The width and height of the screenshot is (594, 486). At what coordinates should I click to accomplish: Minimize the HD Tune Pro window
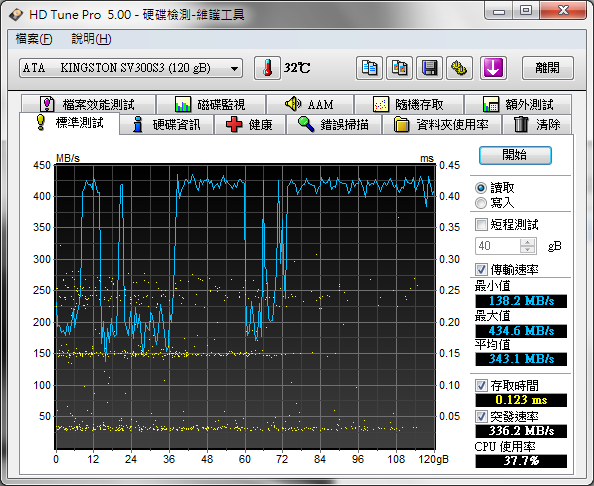click(499, 11)
